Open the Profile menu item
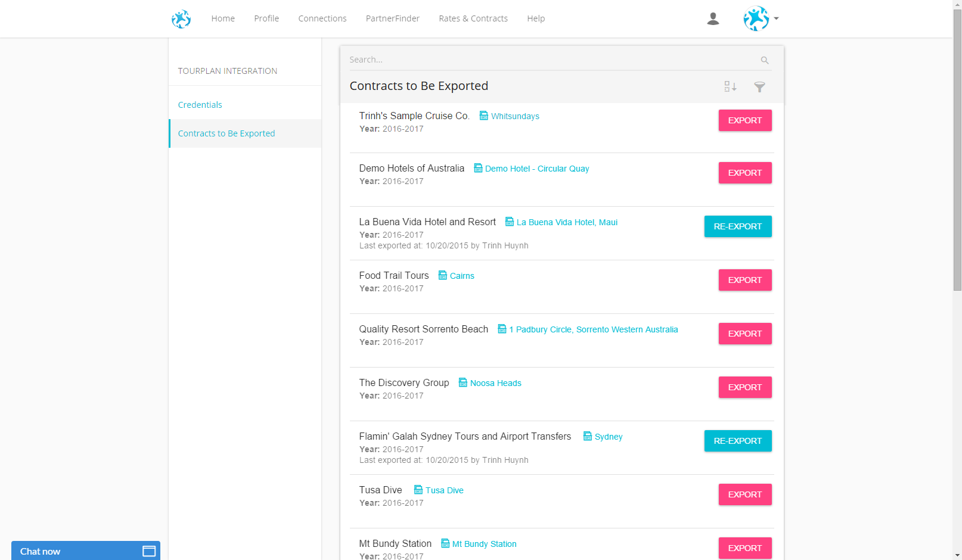 coord(266,18)
